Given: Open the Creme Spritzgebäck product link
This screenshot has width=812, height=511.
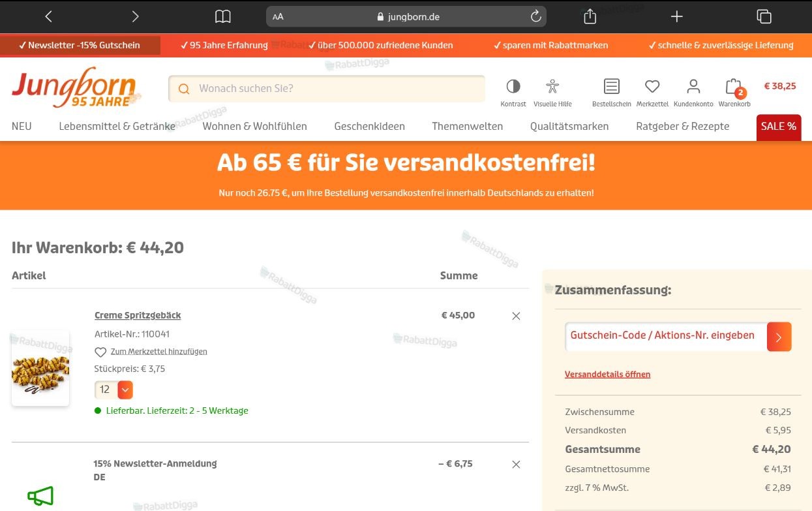Looking at the screenshot, I should coord(138,315).
